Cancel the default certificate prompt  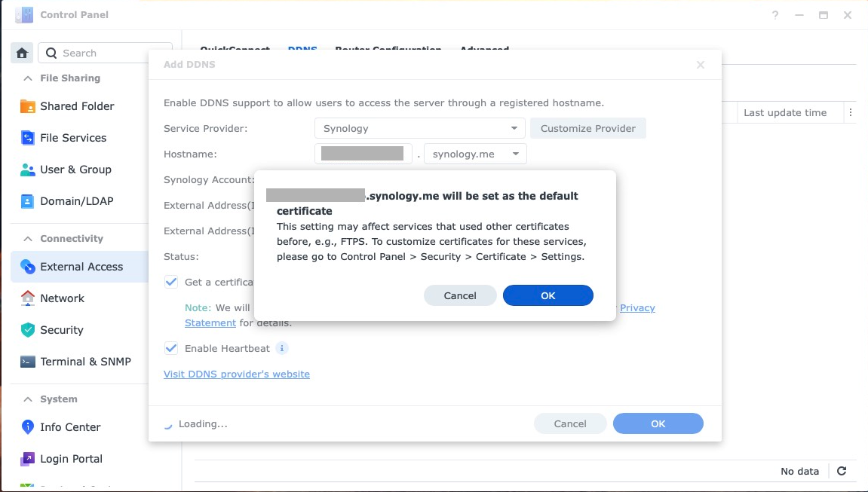[x=460, y=295]
